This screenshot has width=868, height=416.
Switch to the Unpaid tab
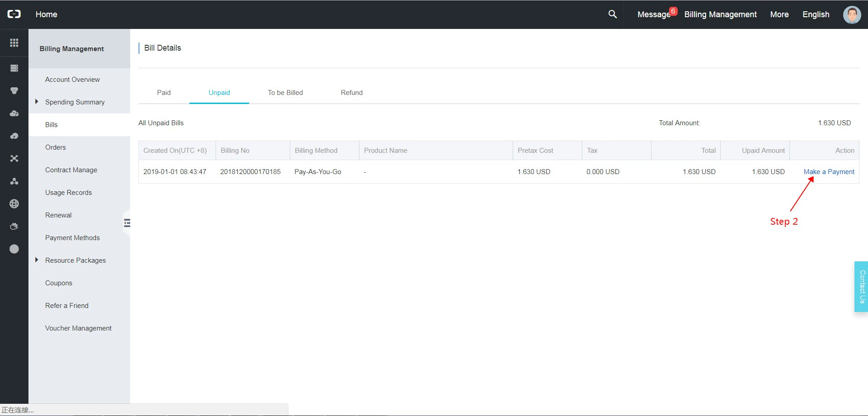tap(219, 93)
